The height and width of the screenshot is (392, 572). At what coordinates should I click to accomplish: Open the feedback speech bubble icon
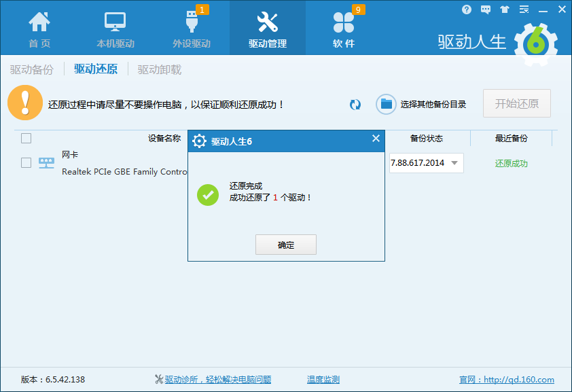[485, 10]
